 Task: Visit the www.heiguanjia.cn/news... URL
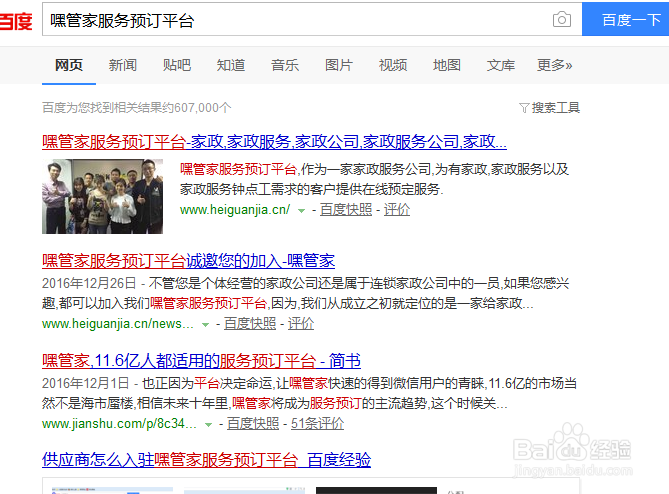click(x=118, y=324)
